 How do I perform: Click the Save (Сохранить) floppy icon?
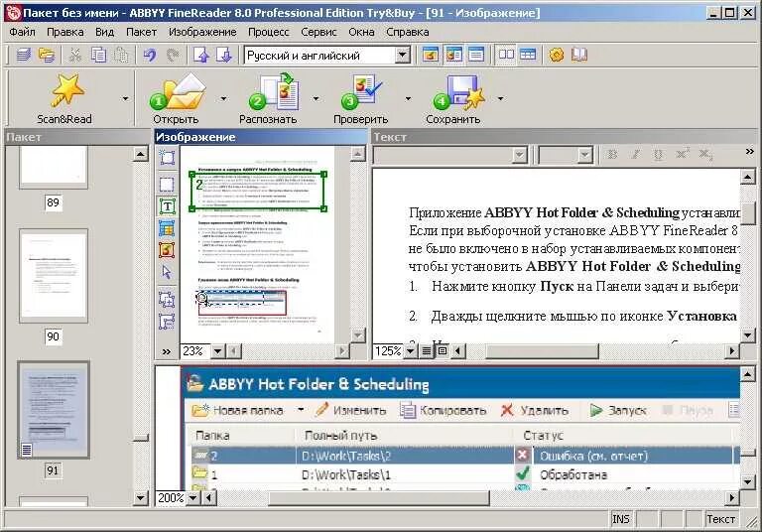tap(458, 92)
